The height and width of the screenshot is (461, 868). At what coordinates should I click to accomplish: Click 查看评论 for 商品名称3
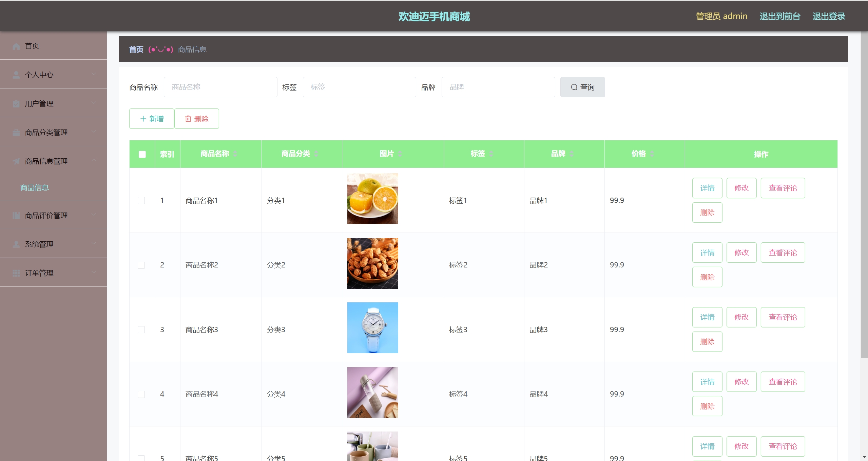coord(783,317)
